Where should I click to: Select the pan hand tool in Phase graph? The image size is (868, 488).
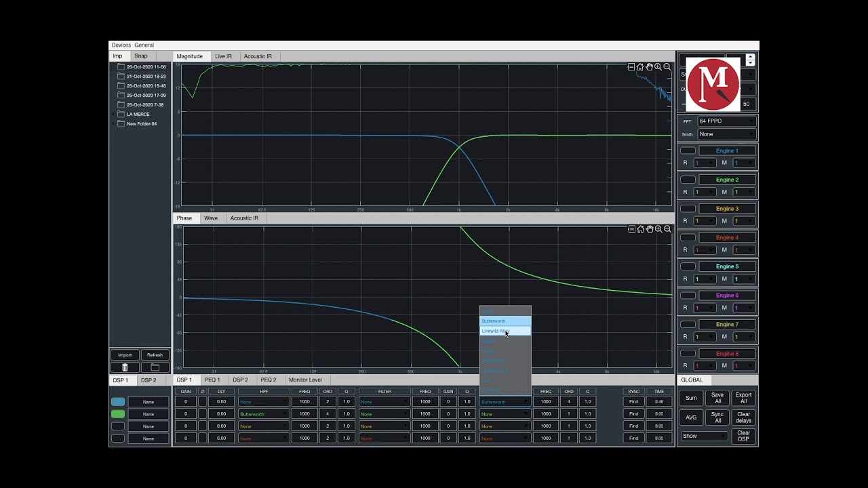point(650,229)
